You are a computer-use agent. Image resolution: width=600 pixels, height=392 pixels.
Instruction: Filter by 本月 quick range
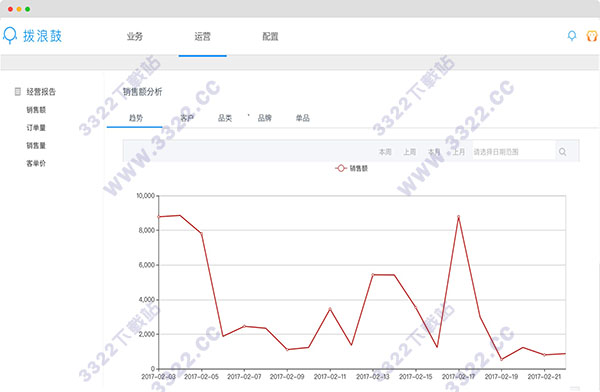pyautogui.click(x=434, y=152)
